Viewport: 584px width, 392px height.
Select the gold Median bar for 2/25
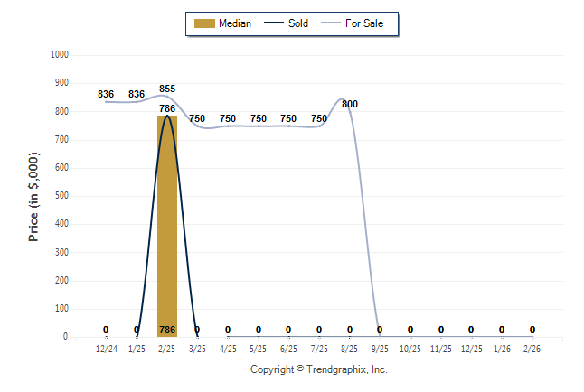(x=167, y=226)
